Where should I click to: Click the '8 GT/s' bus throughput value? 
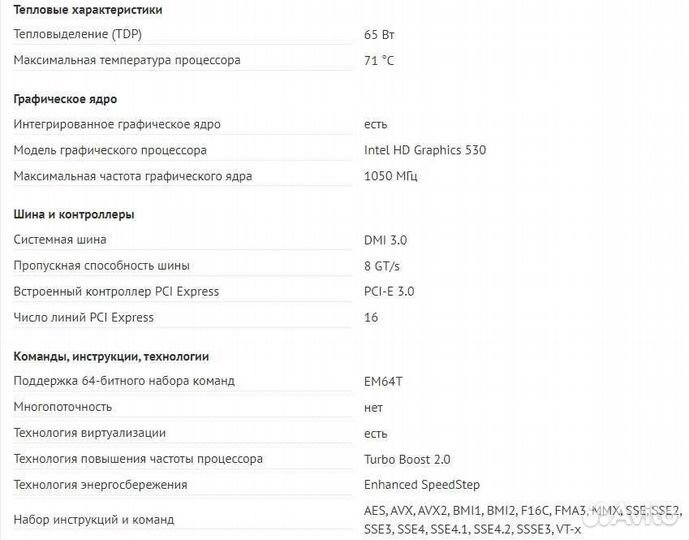pos(382,266)
